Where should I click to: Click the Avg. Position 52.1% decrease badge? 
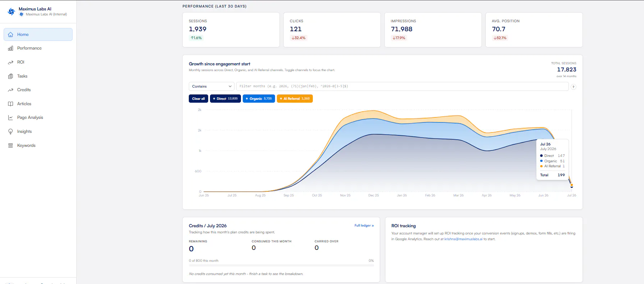tap(500, 38)
